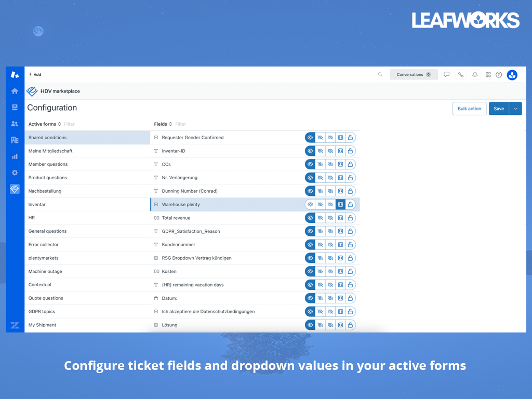Hide the Warehouse plenty field via eye toggle
The image size is (532, 399).
click(x=310, y=204)
